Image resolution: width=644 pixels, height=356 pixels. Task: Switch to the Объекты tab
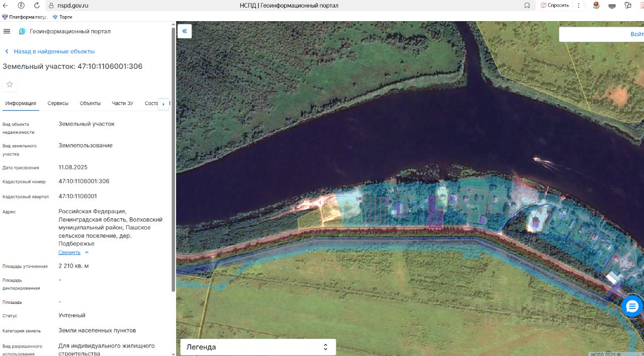point(90,103)
